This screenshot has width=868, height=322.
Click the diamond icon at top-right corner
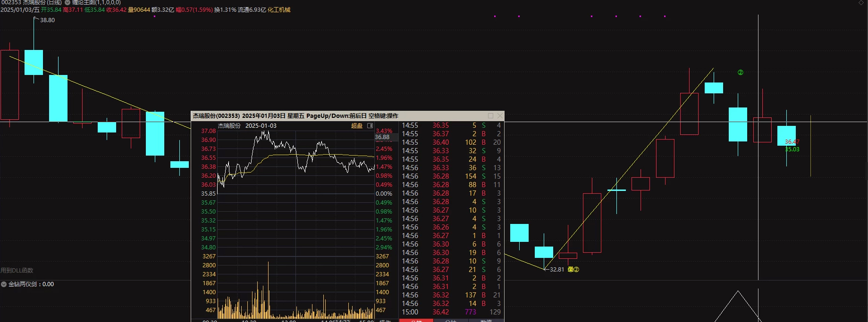[861, 3]
